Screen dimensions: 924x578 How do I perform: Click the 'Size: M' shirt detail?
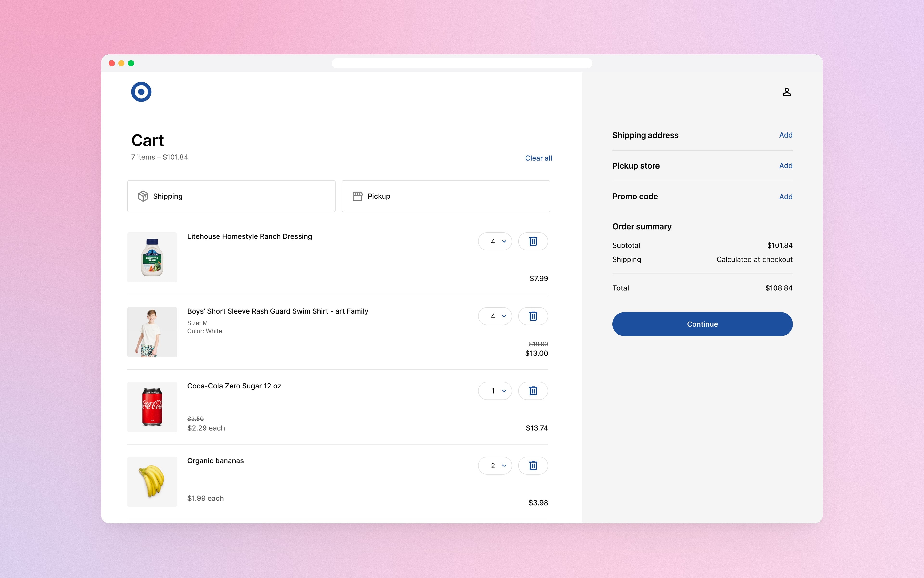[197, 323]
